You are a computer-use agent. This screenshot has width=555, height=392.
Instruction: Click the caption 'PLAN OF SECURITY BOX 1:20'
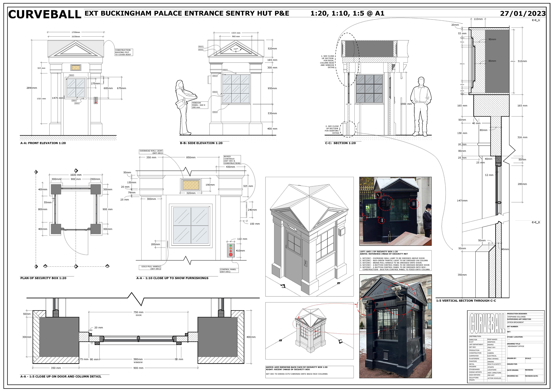43,278
